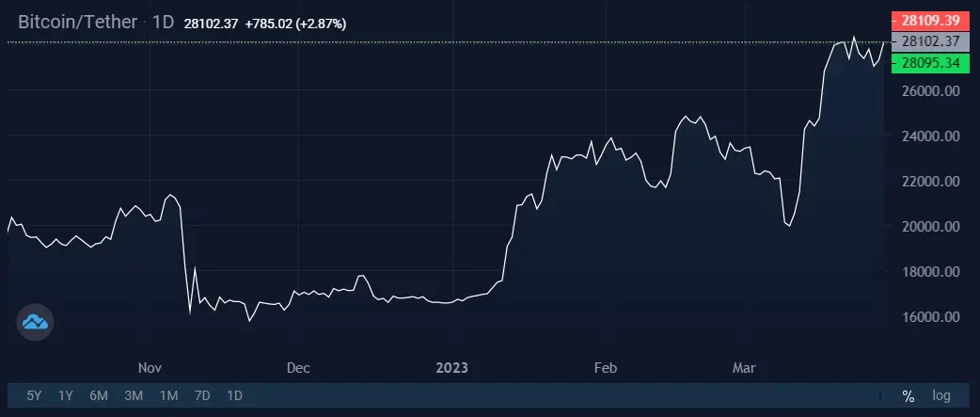Click the +785.02 (+2.87%) change value
Viewport: 980px width, 417px height.
(x=295, y=24)
